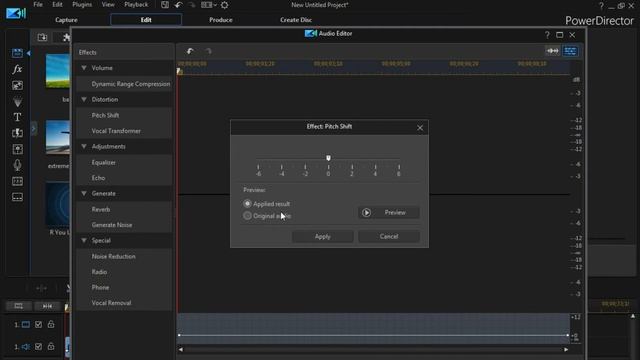Select the Pitch Shift effect
The image size is (640, 360).
tap(124, 115)
